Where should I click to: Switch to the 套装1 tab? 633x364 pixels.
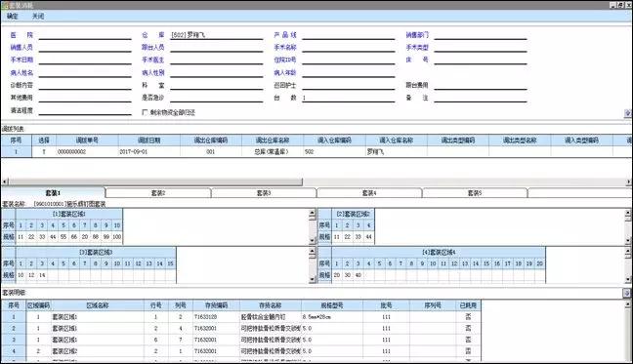[53, 193]
